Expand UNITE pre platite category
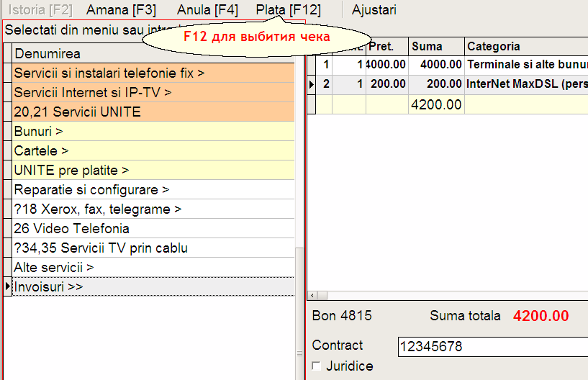 click(153, 171)
